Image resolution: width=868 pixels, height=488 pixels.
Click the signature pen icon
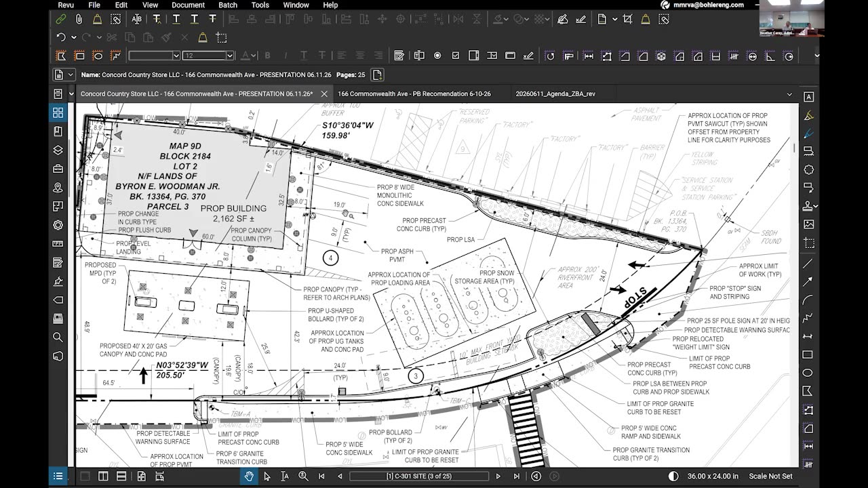(x=562, y=20)
